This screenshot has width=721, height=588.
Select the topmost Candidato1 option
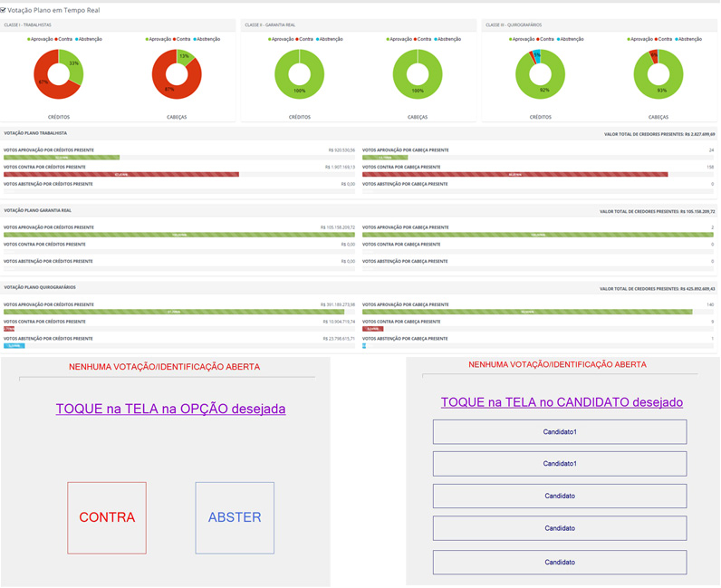pyautogui.click(x=560, y=432)
